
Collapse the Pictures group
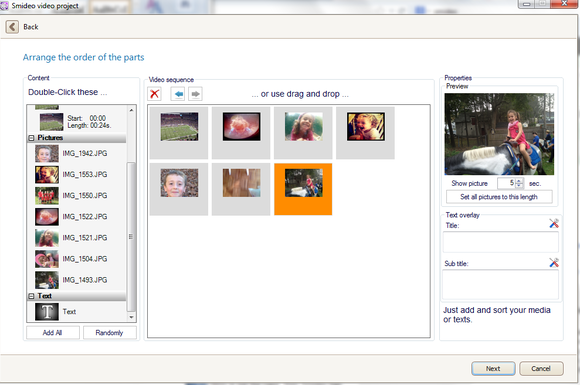(x=31, y=138)
